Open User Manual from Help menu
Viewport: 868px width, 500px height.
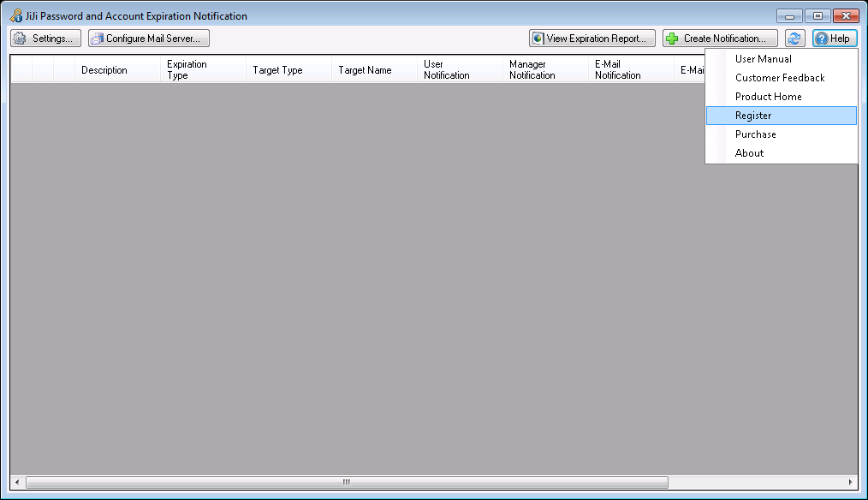(781, 59)
